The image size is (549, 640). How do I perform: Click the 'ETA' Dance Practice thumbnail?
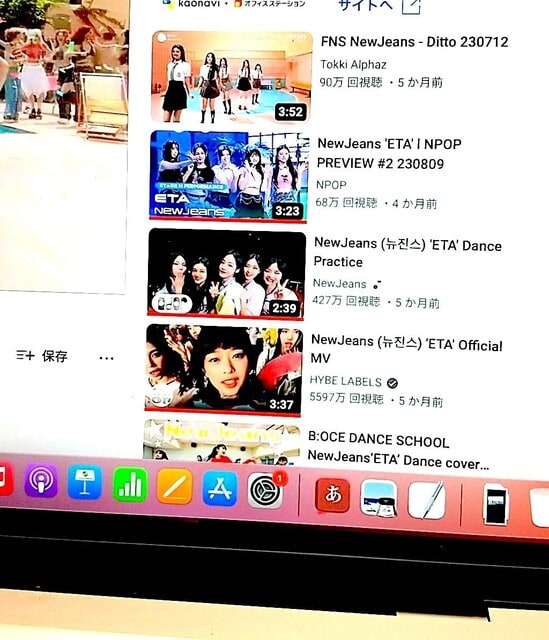(x=227, y=273)
